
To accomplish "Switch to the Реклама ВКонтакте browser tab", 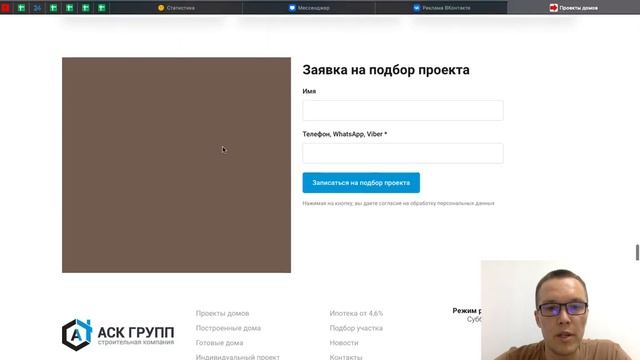I will coord(442,8).
